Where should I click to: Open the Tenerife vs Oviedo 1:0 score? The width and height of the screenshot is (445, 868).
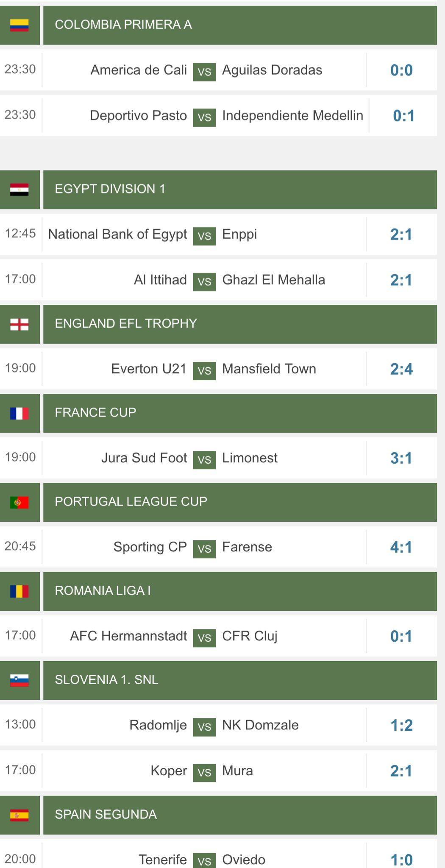point(401,860)
